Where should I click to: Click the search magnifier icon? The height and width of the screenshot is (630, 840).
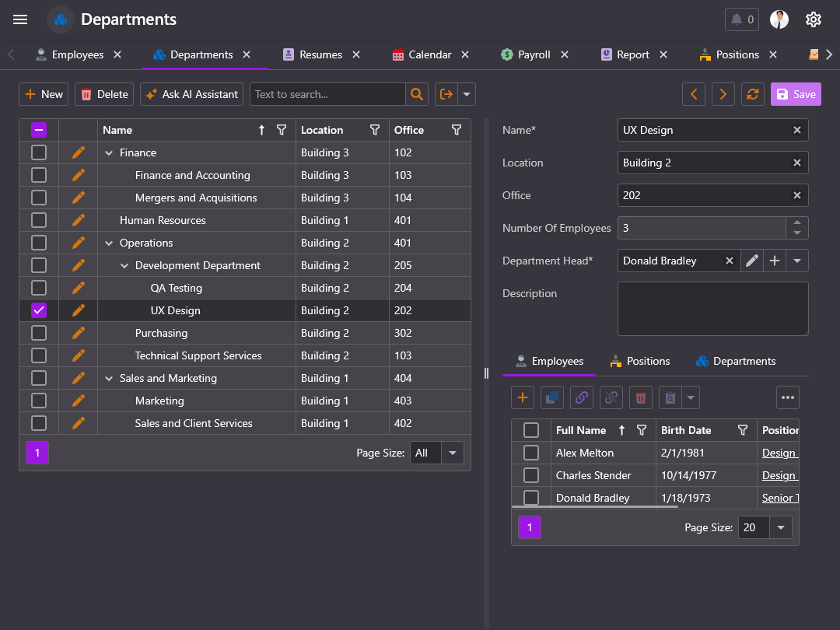click(x=417, y=94)
